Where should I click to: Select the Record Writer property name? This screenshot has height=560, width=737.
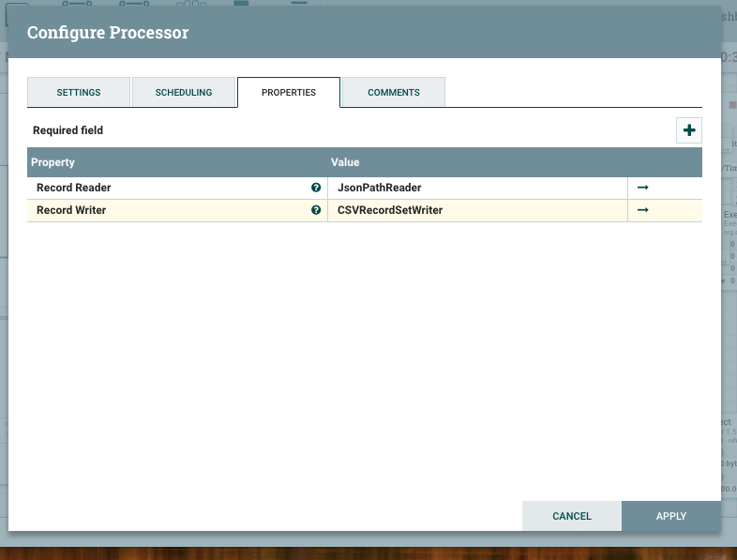71,210
